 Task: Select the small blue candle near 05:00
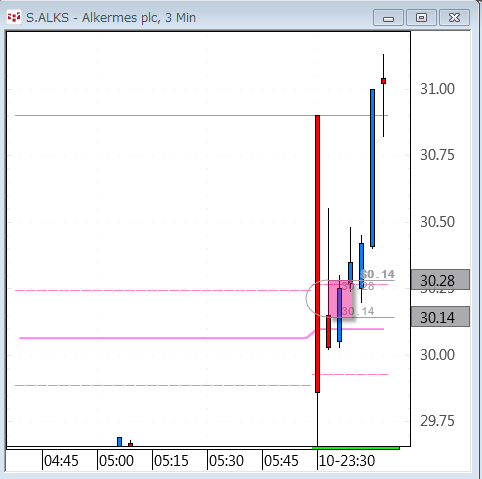click(x=119, y=442)
